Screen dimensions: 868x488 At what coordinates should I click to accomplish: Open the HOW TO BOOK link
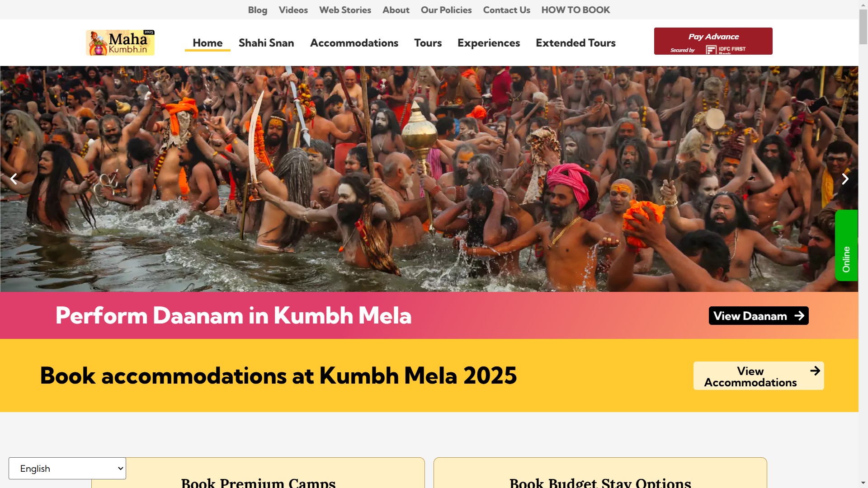tap(576, 10)
